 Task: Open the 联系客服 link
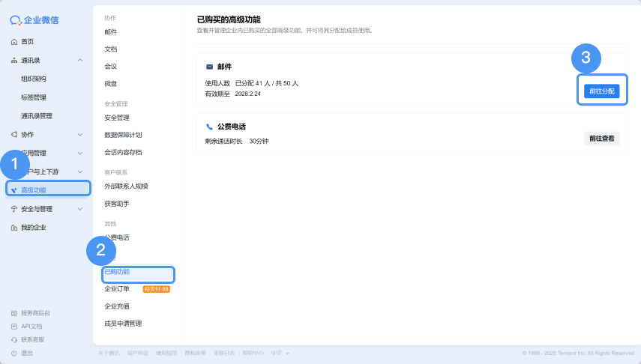[33, 340]
